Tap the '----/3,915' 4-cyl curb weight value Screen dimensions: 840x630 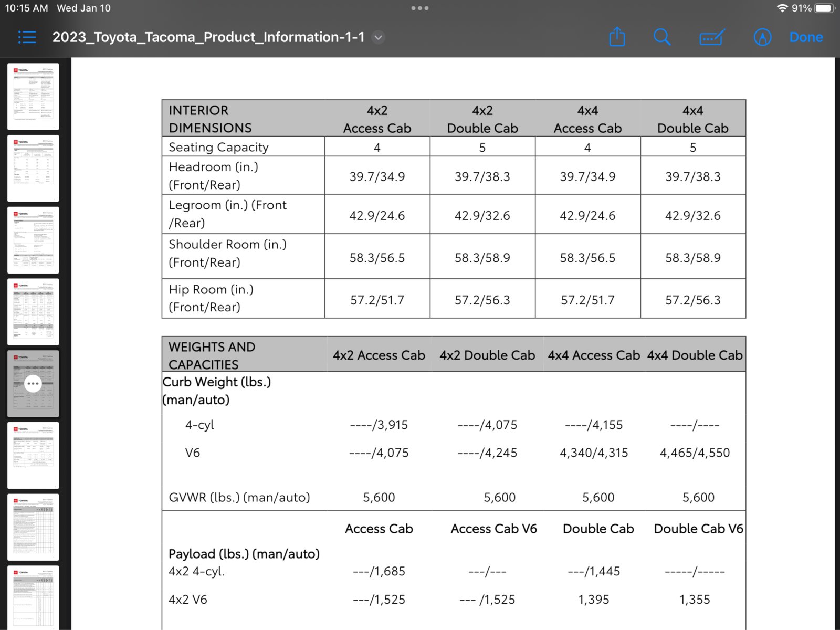(x=379, y=425)
